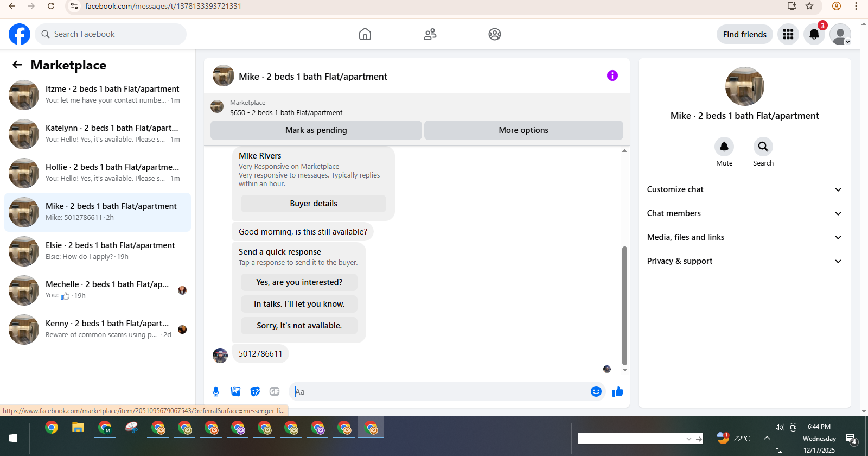This screenshot has height=456, width=868.
Task: Open the Hollie conversation
Action: (x=98, y=173)
